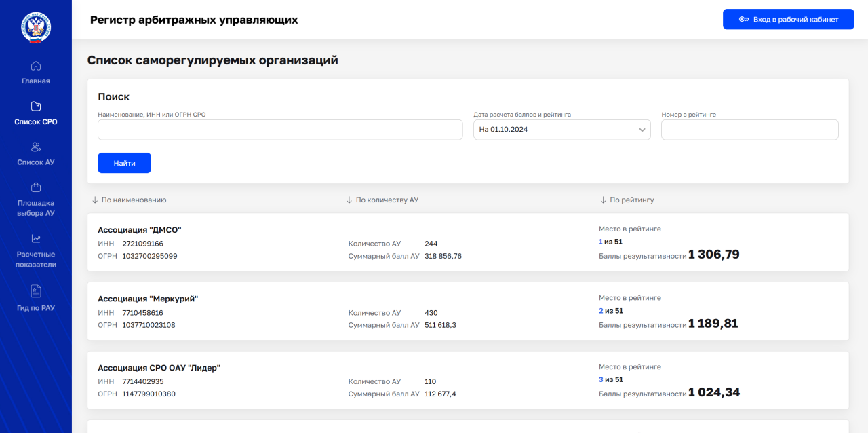Click Суммарный балл АУ value 511 618,3

coord(440,325)
